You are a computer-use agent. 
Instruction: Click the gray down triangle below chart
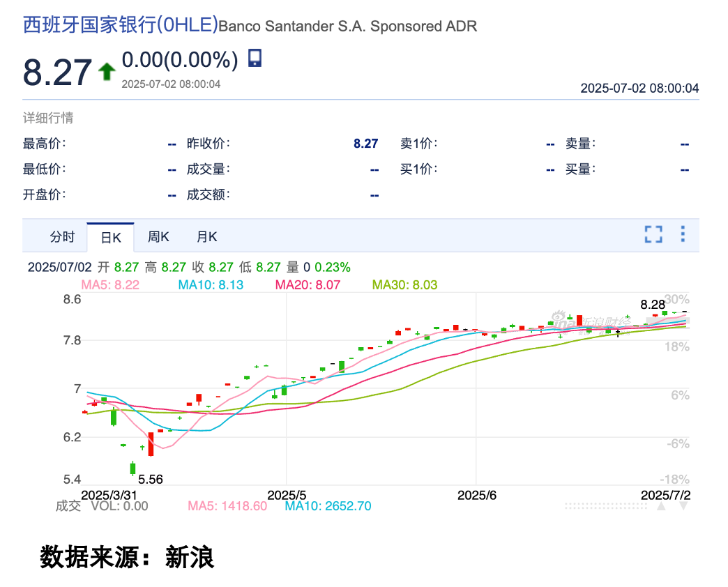tap(683, 506)
